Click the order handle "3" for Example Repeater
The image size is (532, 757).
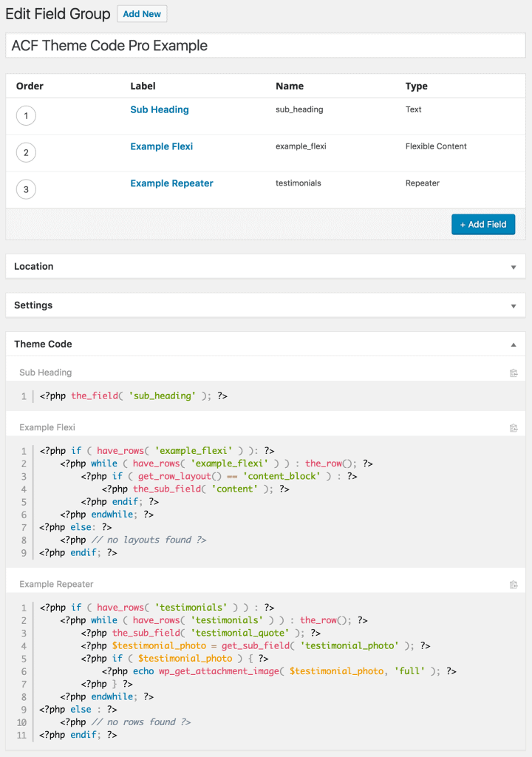pos(26,189)
